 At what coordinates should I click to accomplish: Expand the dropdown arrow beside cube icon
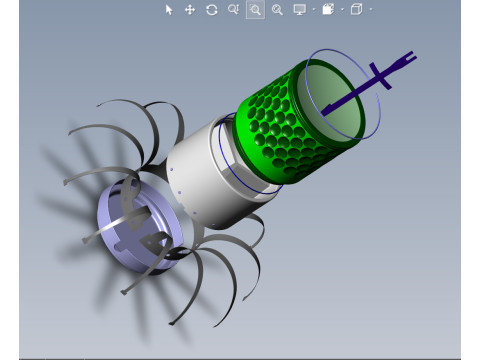pos(371,10)
